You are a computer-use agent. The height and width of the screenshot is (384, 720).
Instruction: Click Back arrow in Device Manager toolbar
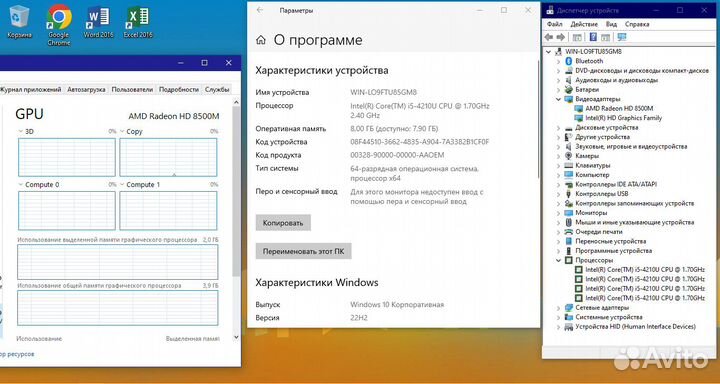549,37
